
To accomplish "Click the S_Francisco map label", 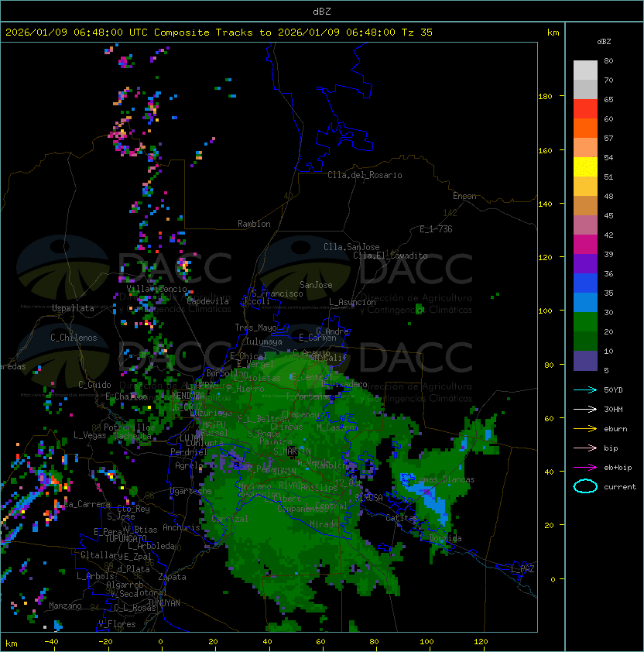I will tap(277, 293).
